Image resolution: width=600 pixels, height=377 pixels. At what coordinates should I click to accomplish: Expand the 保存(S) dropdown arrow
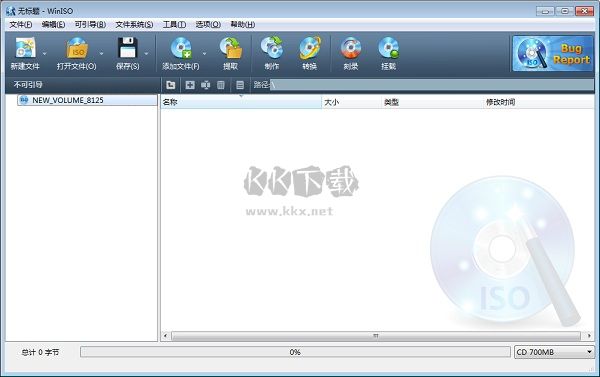click(146, 54)
